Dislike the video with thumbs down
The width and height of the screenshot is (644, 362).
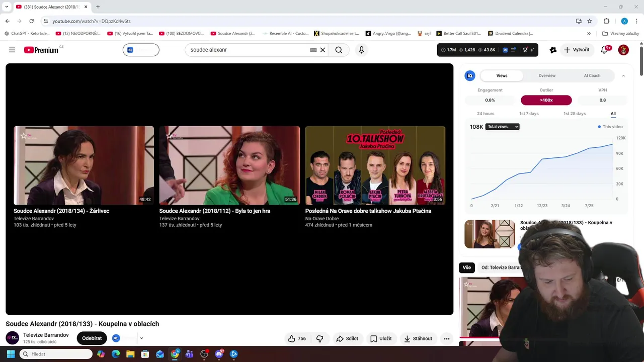[x=320, y=338]
